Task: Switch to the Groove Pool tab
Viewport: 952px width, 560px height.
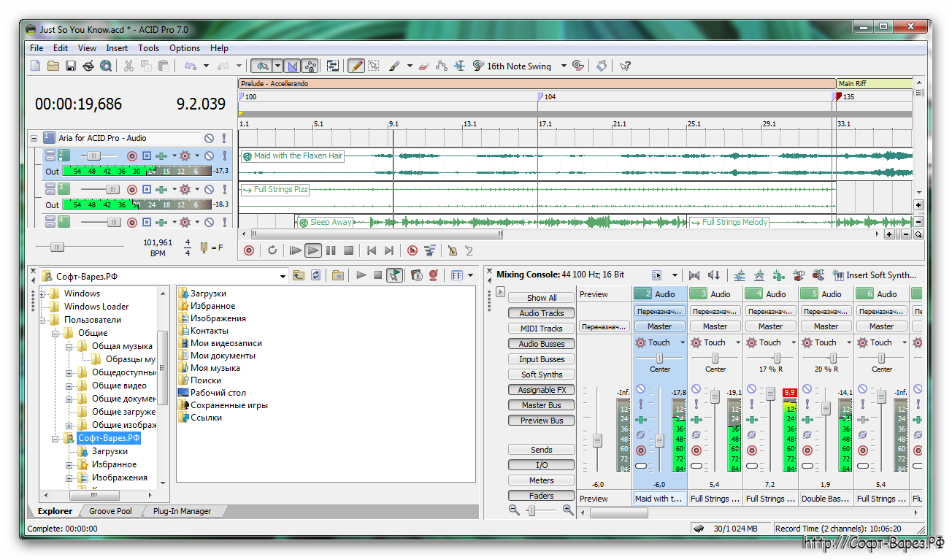Action: [x=110, y=511]
